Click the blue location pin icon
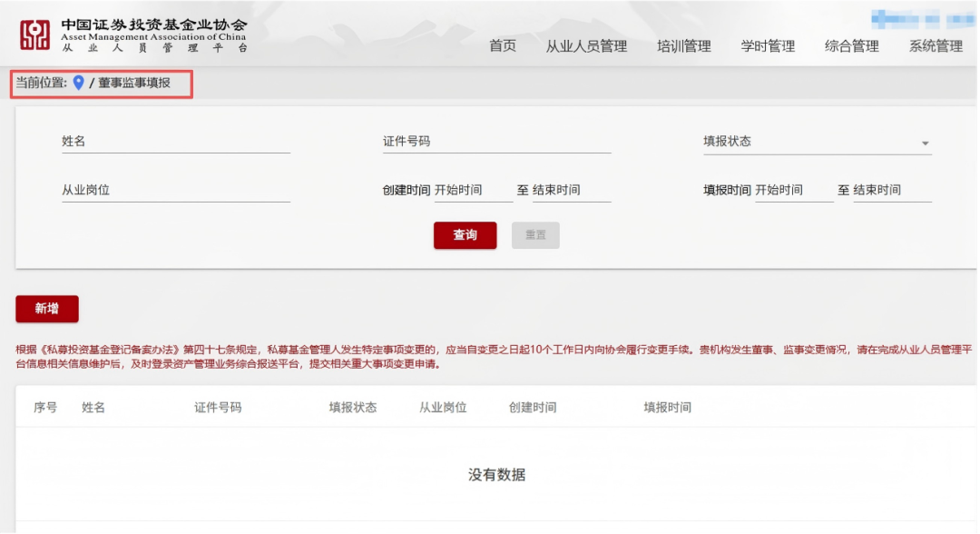 78,83
